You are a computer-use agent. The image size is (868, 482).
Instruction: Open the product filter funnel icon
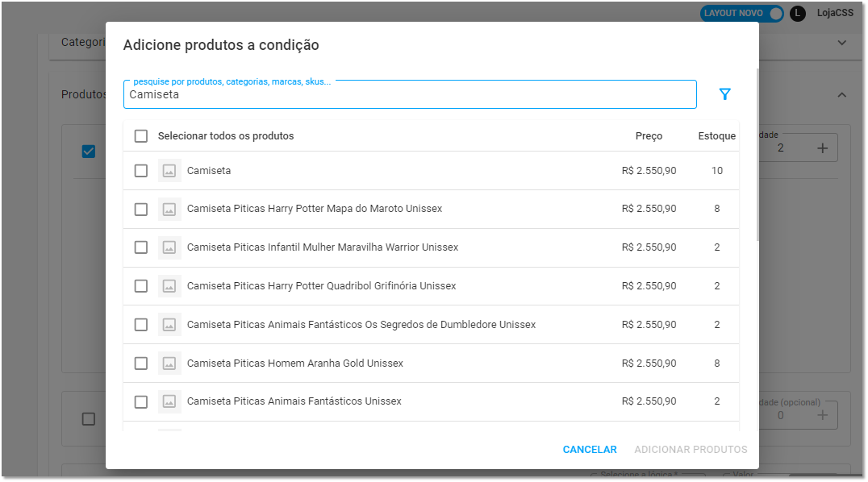(724, 94)
